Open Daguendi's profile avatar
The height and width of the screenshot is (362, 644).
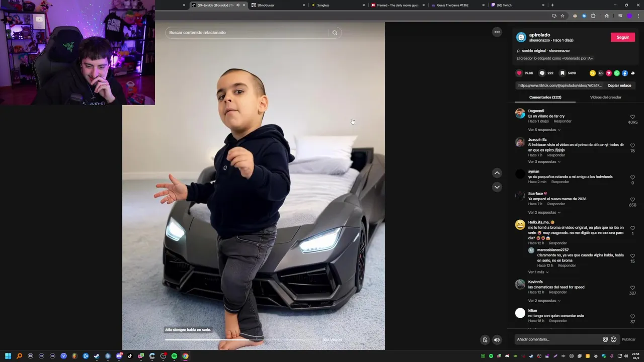coord(520,113)
